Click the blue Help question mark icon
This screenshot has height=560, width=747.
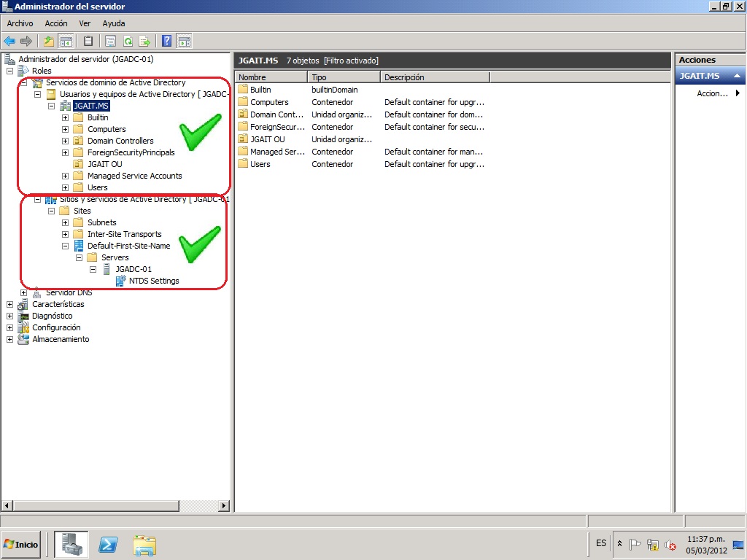coord(167,42)
